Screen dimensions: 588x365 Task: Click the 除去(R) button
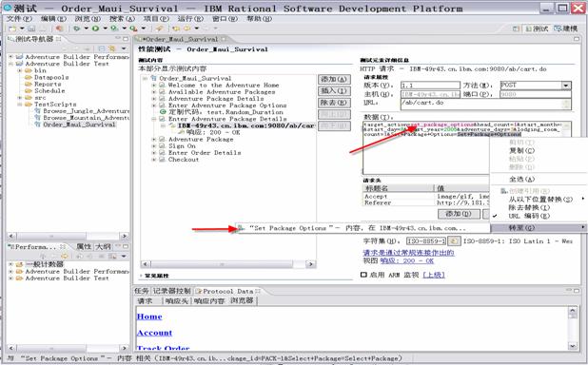pyautogui.click(x=334, y=103)
